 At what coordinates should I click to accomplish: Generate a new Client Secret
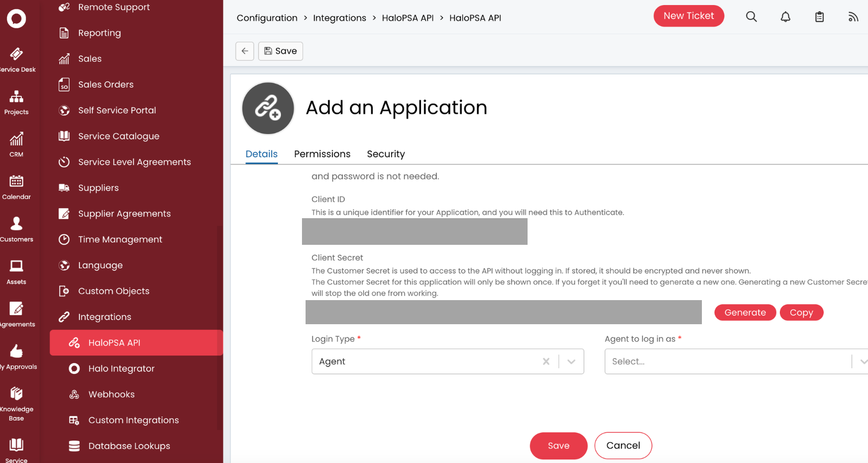745,312
